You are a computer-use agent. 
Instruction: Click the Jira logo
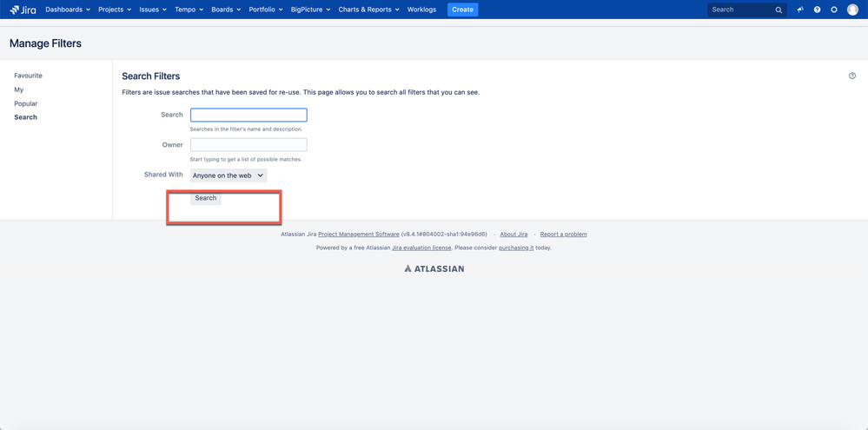tap(23, 10)
